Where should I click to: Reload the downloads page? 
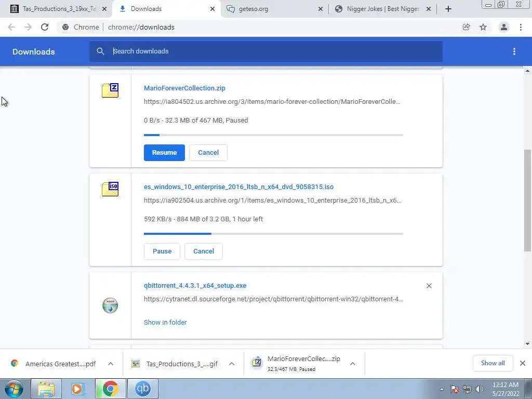click(45, 27)
